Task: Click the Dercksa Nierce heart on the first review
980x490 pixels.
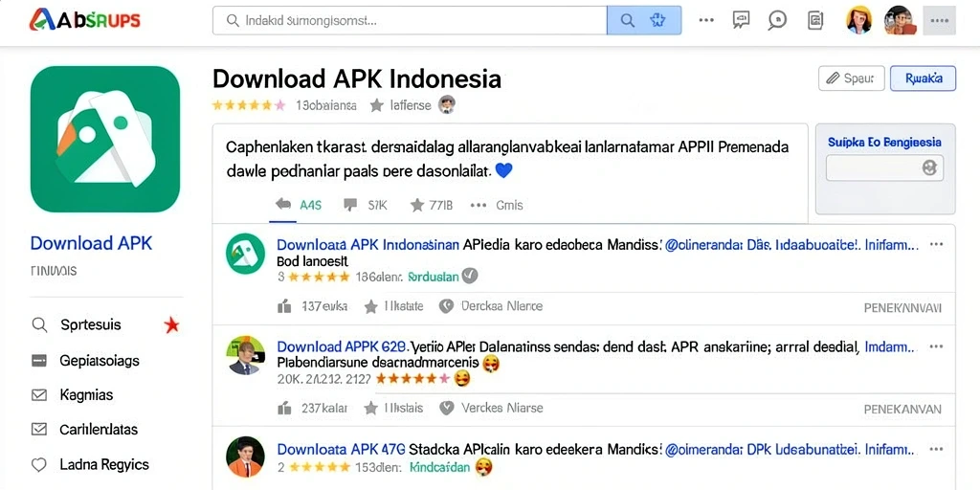Action: point(491,306)
